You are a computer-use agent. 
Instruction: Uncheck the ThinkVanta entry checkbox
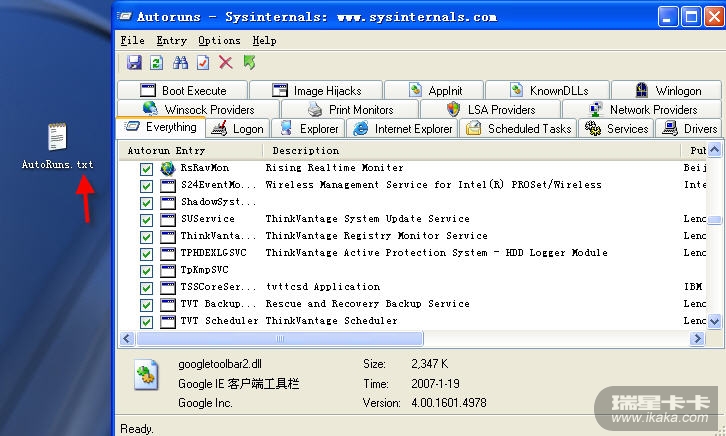click(x=146, y=237)
